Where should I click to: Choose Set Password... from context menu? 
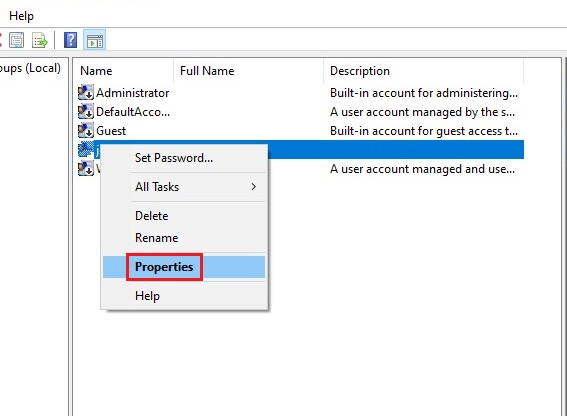pos(174,158)
